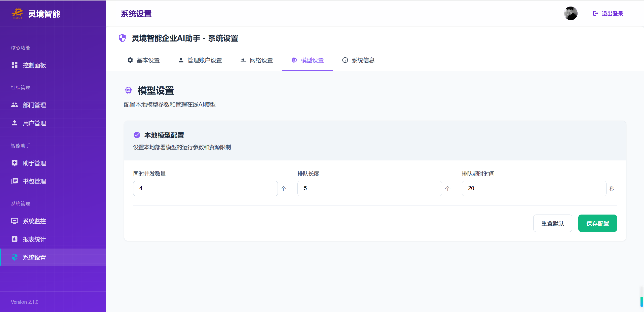Switch to the 基本设置 tab
This screenshot has width=644, height=312.
click(x=143, y=60)
